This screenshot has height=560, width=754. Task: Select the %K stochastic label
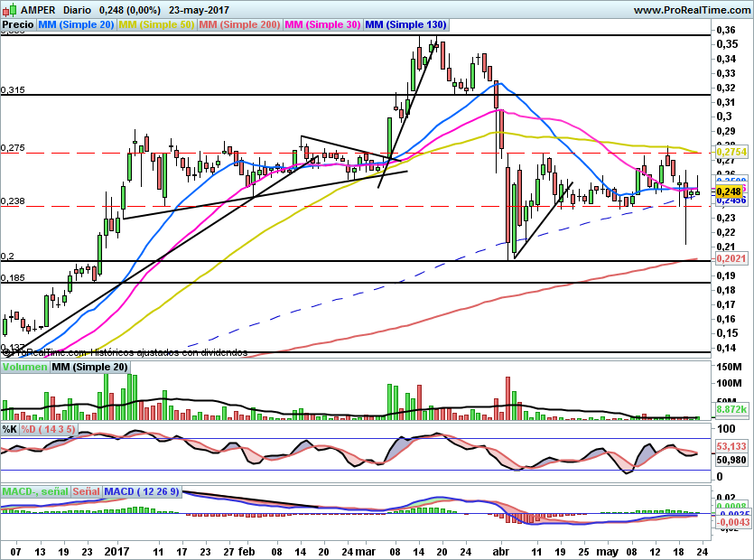(10, 427)
